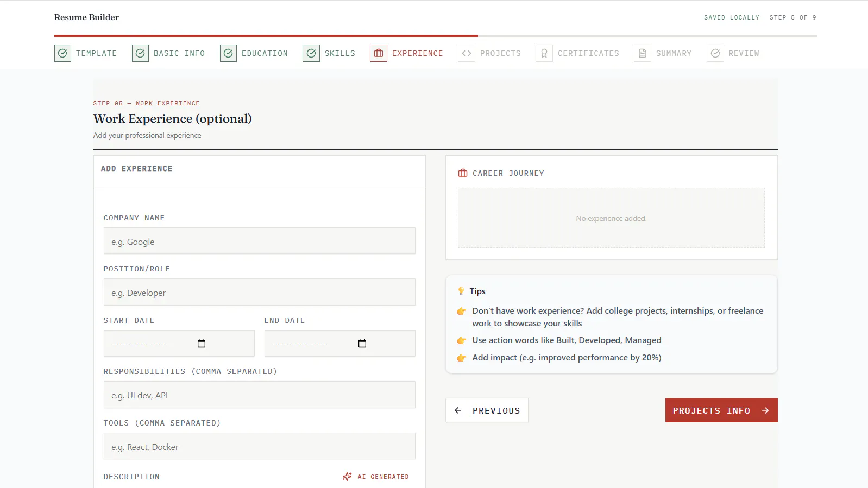
Task: Click the Resume Builder logo title
Action: pyautogui.click(x=86, y=17)
